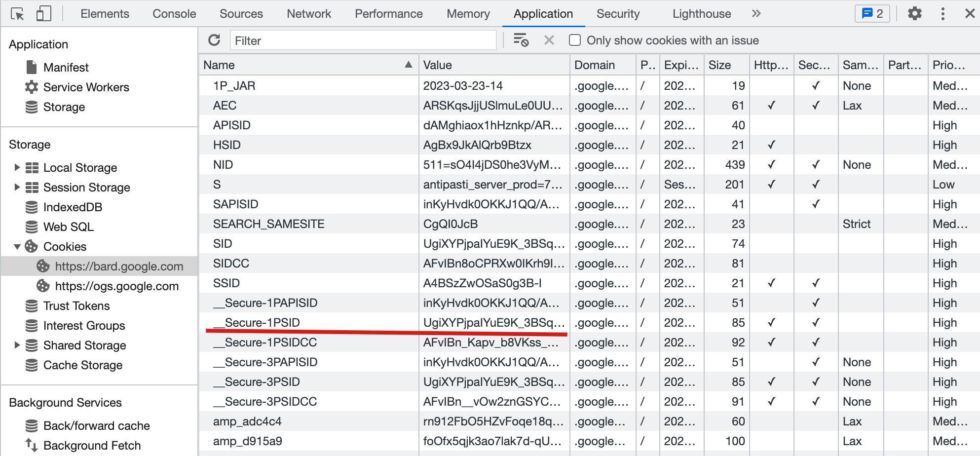The height and width of the screenshot is (456, 980).
Task: Click the Storage database icon under Application
Action: [32, 107]
